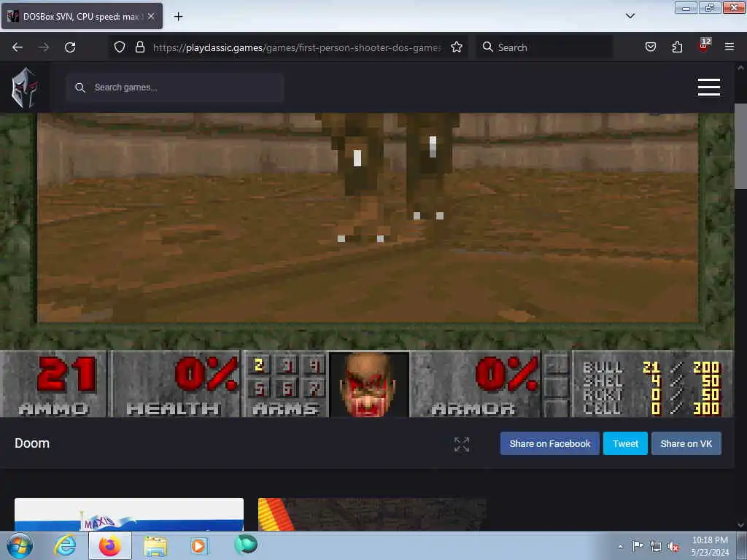
Task: Switch to Firefox in the taskbar
Action: pos(110,545)
